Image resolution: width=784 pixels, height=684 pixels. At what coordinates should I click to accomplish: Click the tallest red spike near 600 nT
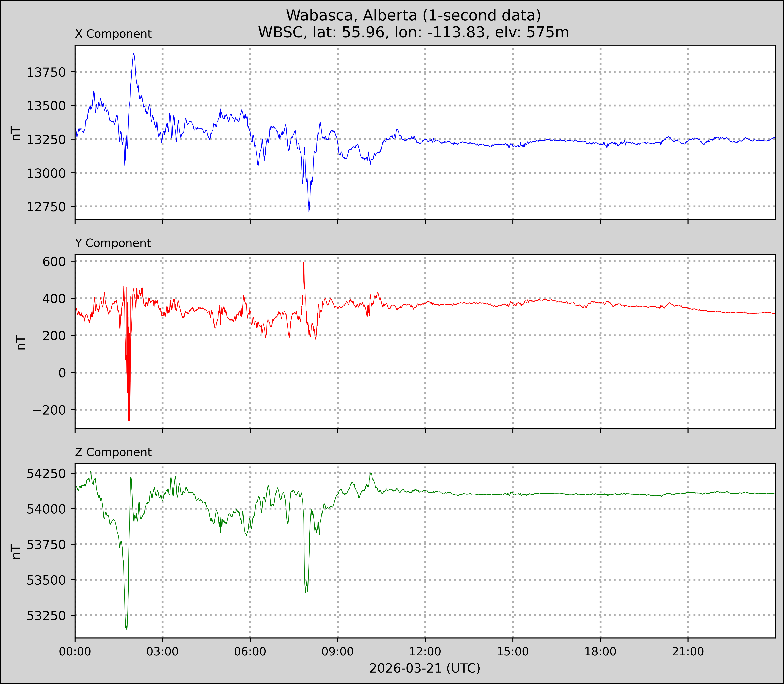[x=304, y=263]
